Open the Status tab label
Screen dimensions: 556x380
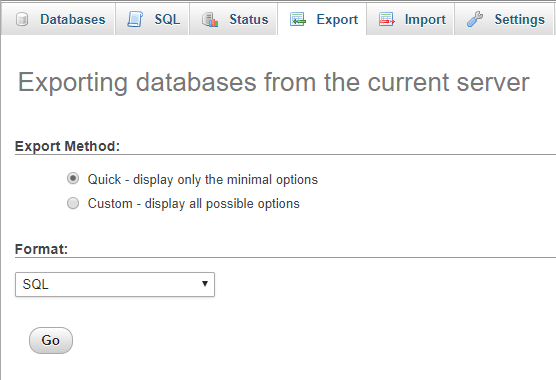point(249,19)
